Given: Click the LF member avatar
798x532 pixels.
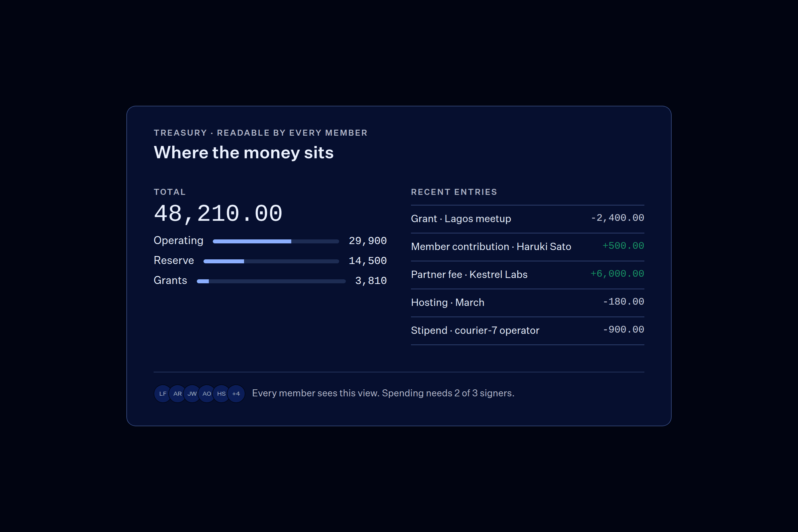Looking at the screenshot, I should 163,394.
